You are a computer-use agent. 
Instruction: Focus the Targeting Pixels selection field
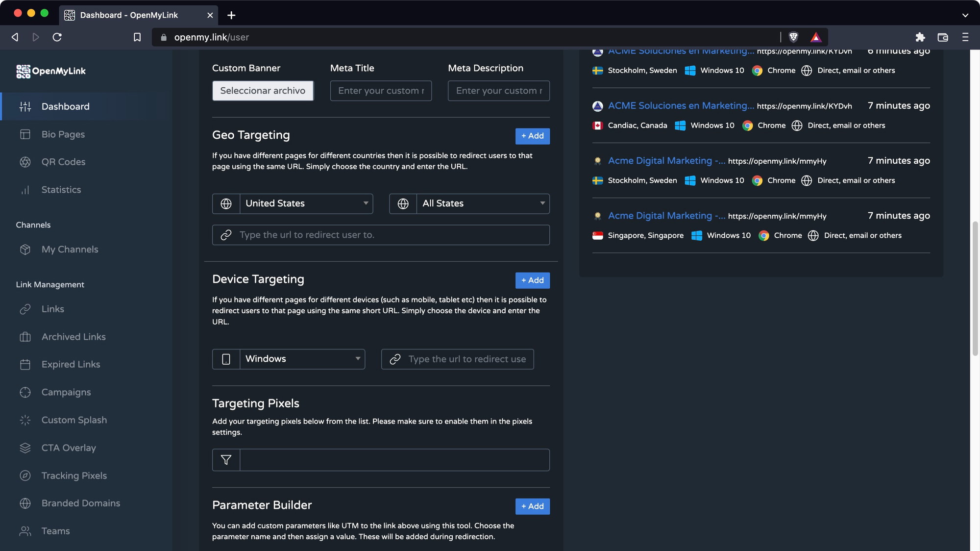point(394,460)
